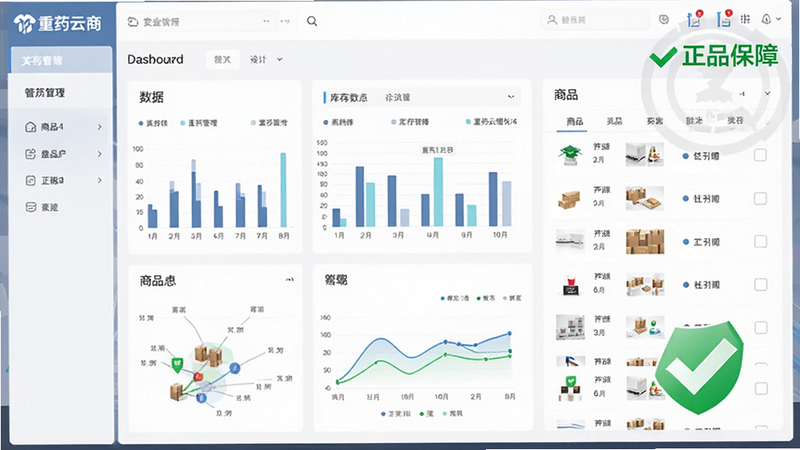The image size is (800, 450).
Task: Click the third sidebar item's square icon
Action: point(31,180)
